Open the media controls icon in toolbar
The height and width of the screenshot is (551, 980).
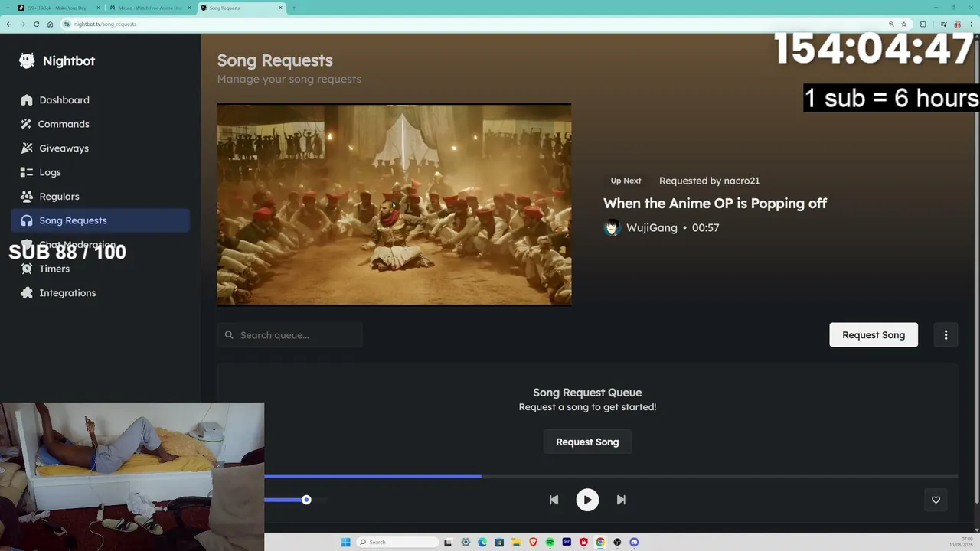(942, 24)
